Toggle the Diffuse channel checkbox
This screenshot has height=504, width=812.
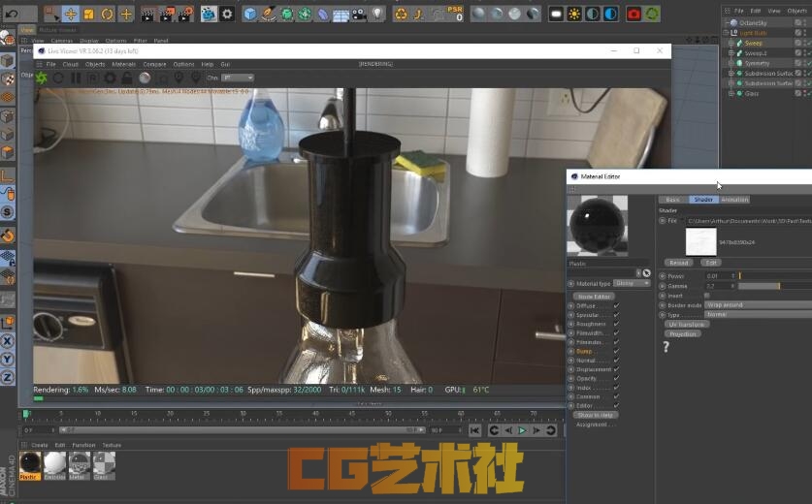point(616,306)
